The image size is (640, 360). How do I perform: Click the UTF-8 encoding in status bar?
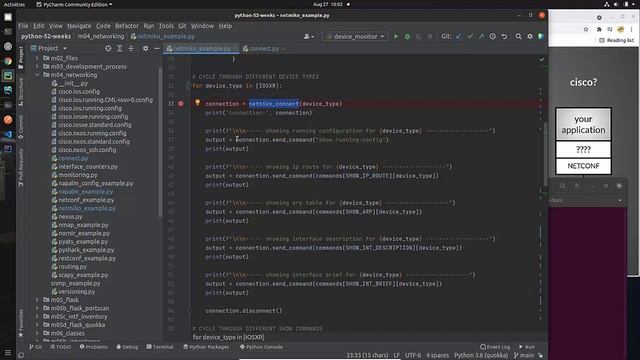(x=413, y=355)
